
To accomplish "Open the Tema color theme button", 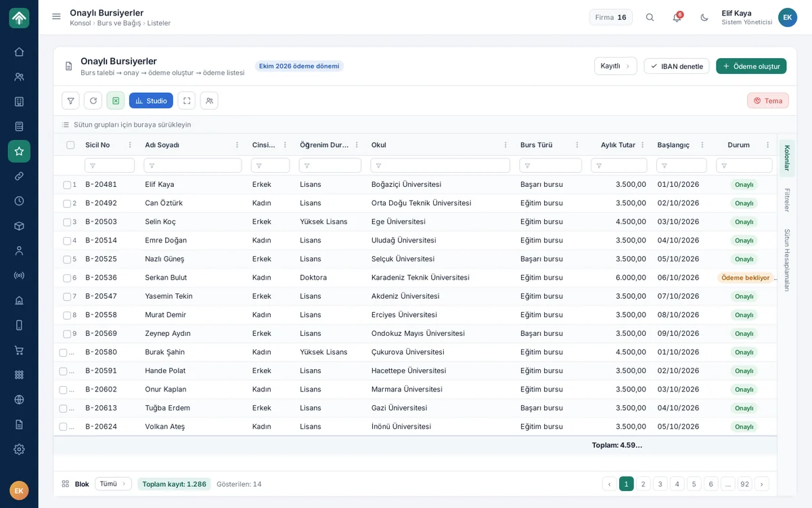I will [768, 101].
